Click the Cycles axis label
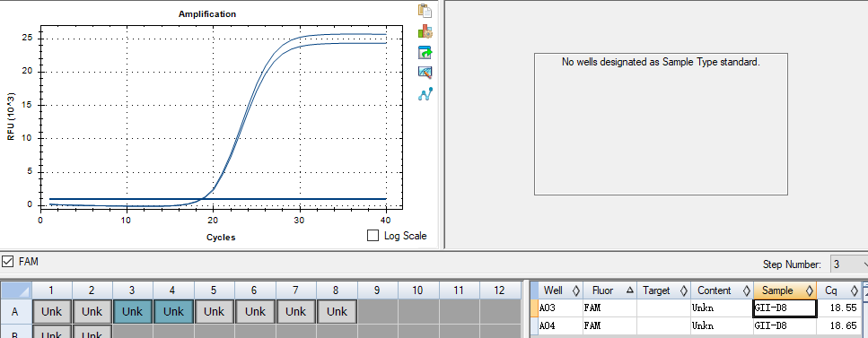Screen dimensions: 868x338 click(x=221, y=238)
